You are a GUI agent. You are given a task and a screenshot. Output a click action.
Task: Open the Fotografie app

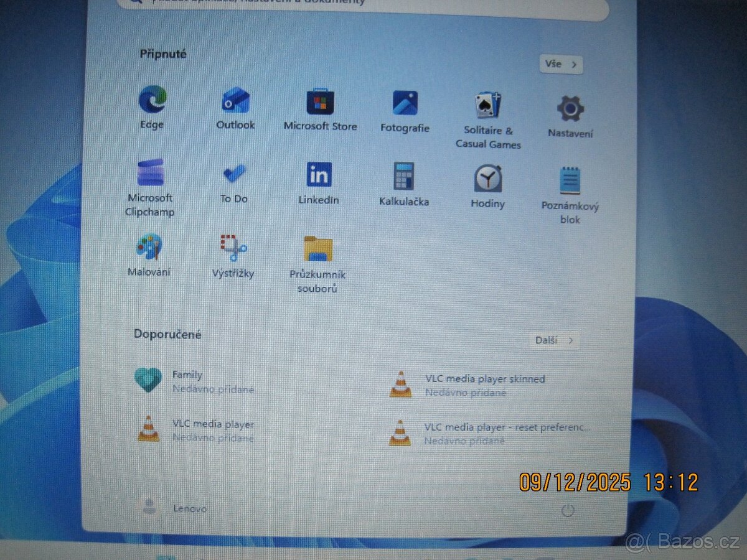click(405, 103)
